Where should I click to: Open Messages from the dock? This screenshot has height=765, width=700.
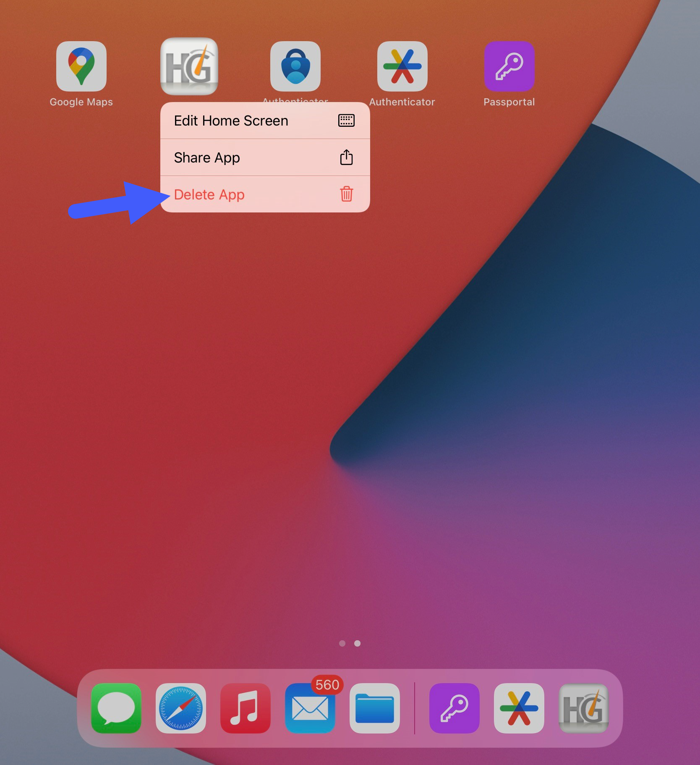coord(116,708)
